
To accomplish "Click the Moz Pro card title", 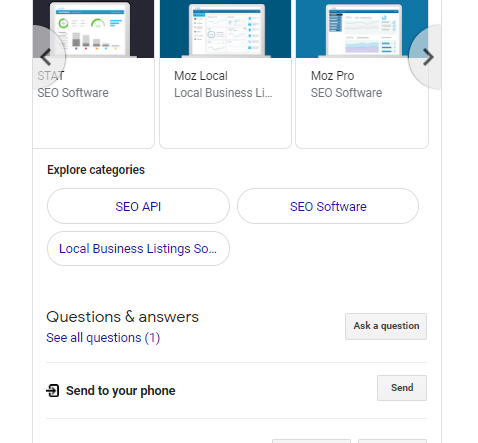I will coord(332,76).
